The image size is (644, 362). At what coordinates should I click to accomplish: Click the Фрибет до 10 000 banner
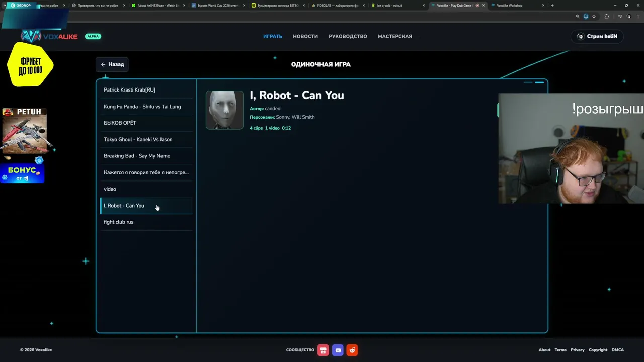coord(30,64)
